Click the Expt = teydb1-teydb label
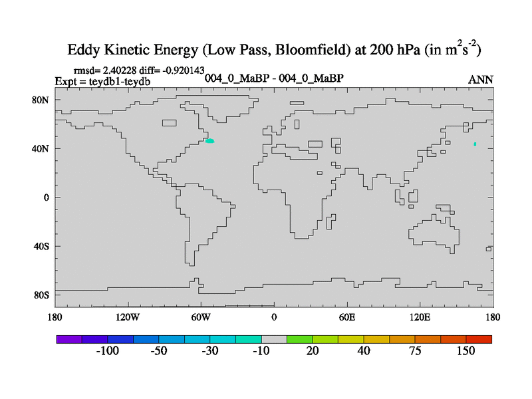 (100, 80)
